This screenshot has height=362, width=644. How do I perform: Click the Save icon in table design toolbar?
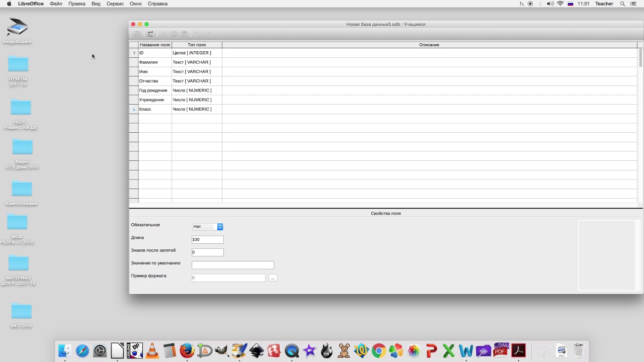pos(137,34)
